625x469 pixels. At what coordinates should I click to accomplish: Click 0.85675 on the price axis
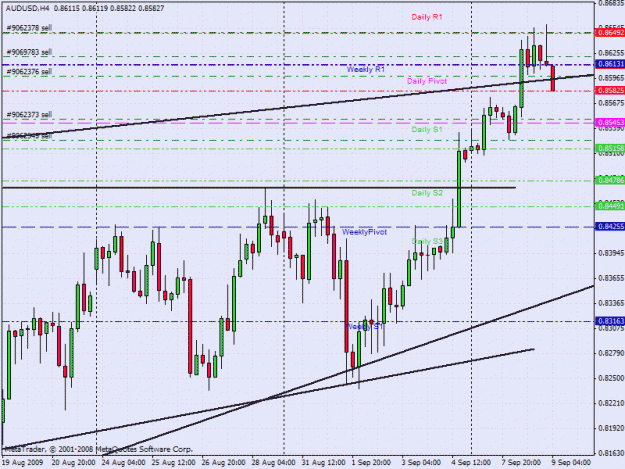point(611,103)
